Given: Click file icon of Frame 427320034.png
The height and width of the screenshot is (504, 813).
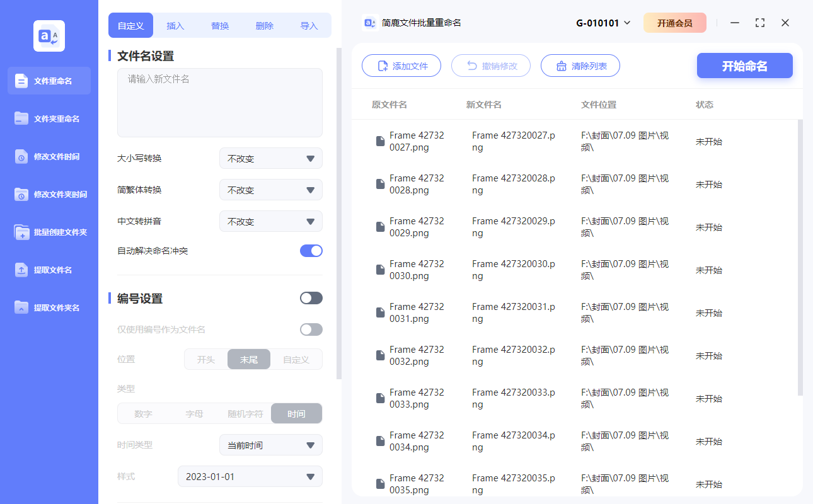Looking at the screenshot, I should tap(380, 441).
